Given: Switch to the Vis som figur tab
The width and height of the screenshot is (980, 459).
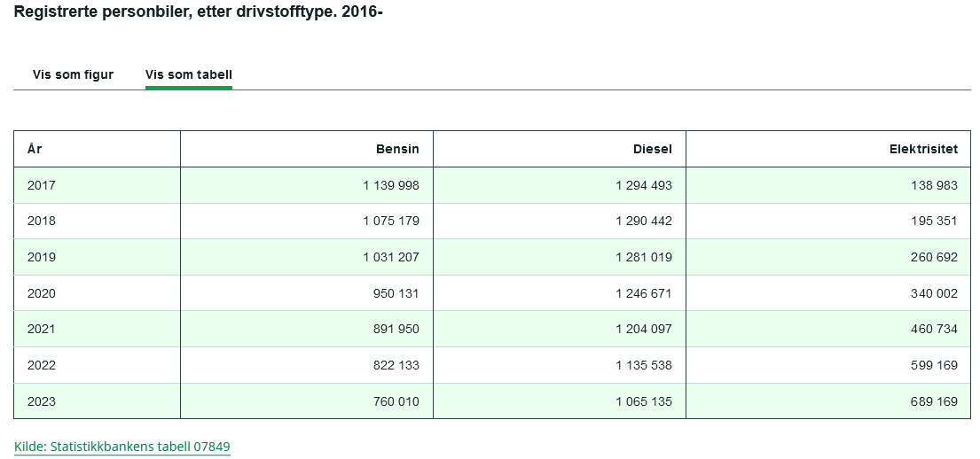Looking at the screenshot, I should tap(73, 75).
